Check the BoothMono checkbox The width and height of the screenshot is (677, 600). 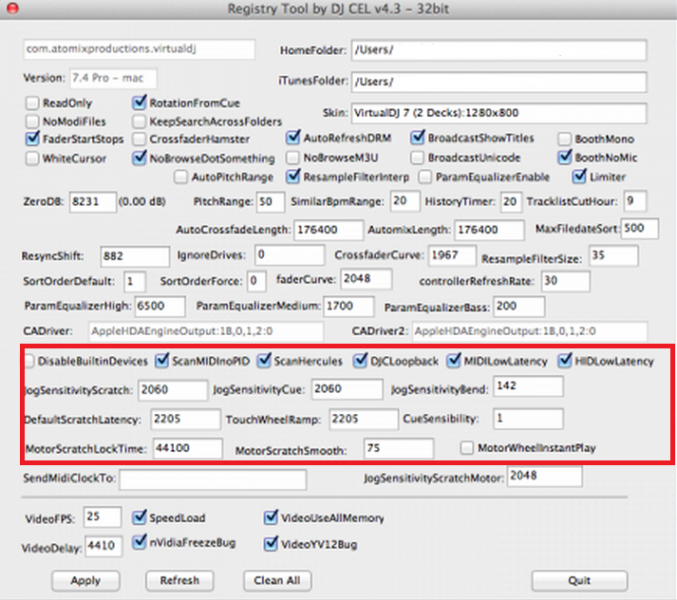pyautogui.click(x=564, y=139)
